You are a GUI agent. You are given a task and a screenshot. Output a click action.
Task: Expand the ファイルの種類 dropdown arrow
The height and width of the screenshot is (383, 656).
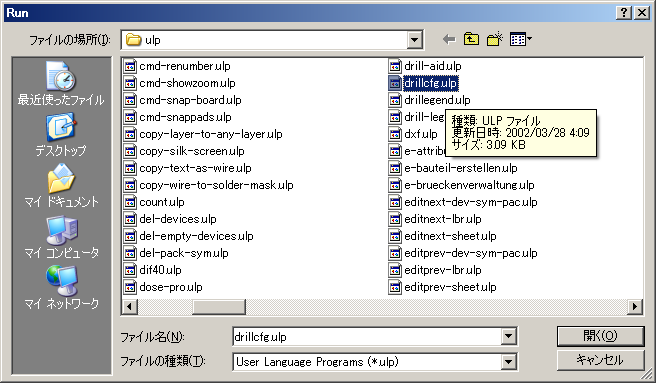tap(508, 361)
